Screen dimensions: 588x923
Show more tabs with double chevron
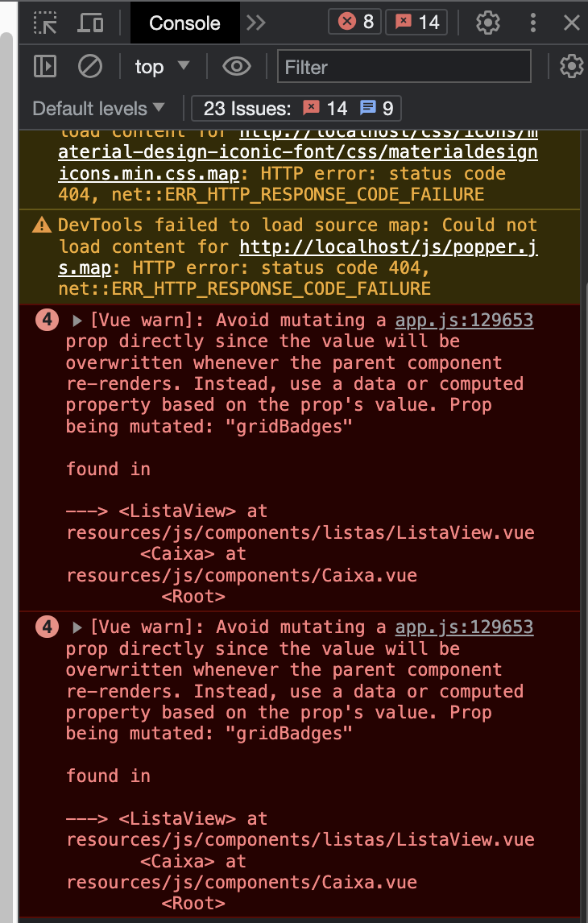256,23
